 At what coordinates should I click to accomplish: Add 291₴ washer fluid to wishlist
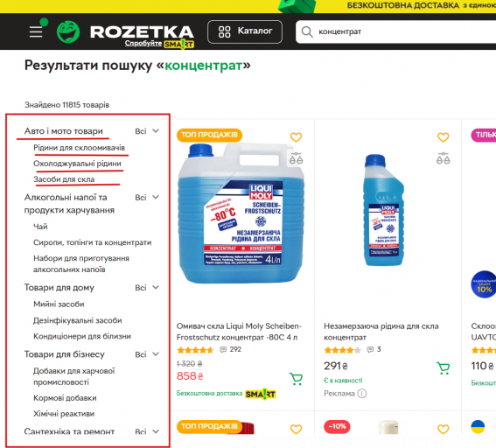(444, 137)
